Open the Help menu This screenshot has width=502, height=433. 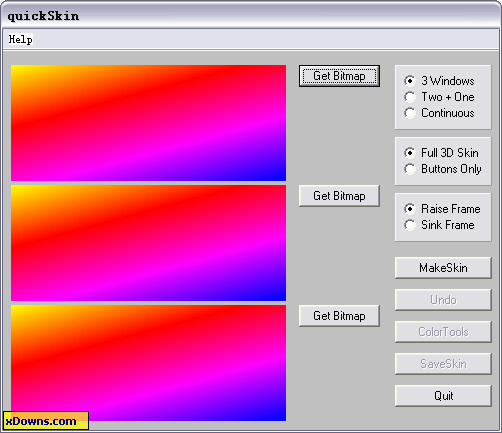tap(20, 39)
